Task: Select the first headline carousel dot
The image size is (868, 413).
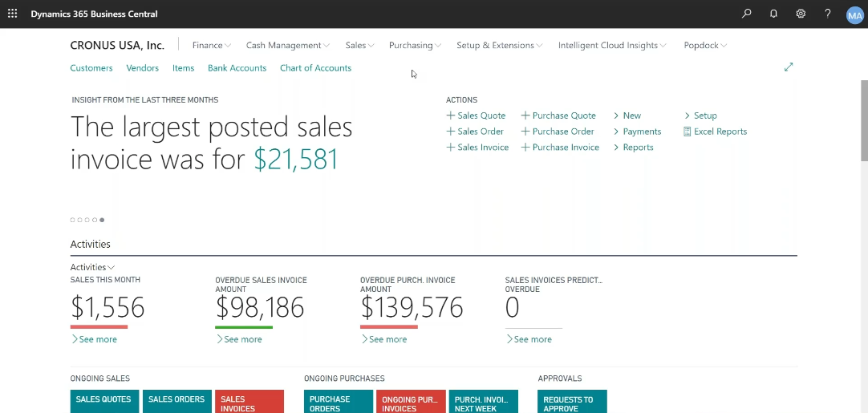Action: 72,220
